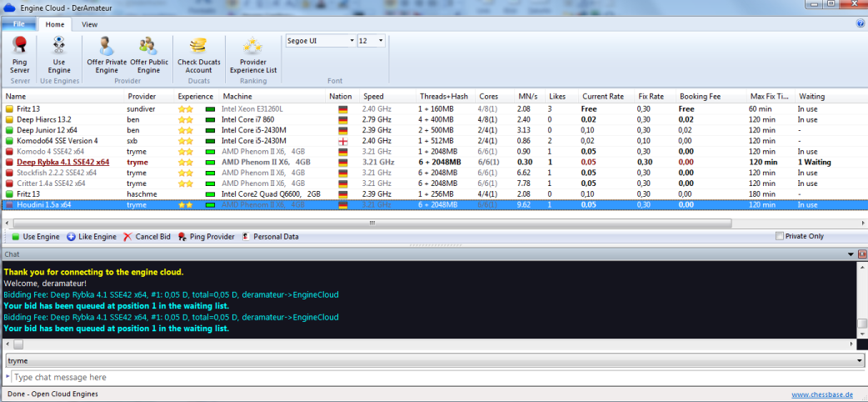Sort by the Machine column header
The image size is (868, 402).
point(272,97)
